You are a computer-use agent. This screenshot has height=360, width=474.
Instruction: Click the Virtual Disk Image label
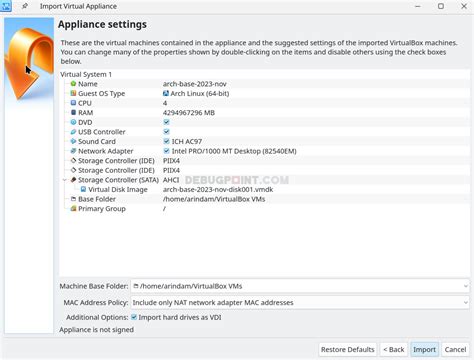pos(118,189)
